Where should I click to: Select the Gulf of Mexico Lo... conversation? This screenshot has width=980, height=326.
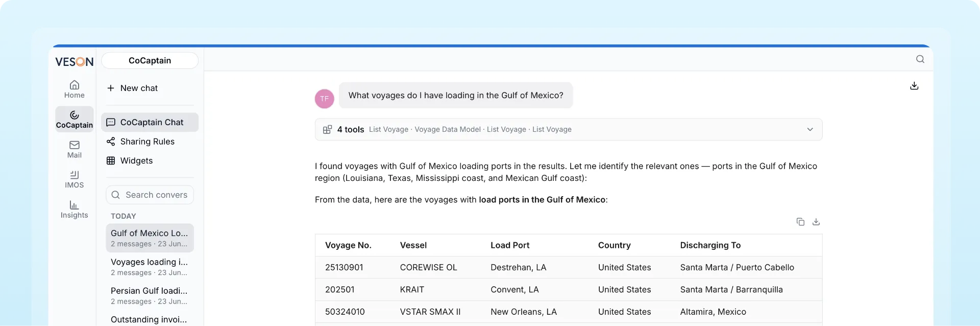(150, 238)
